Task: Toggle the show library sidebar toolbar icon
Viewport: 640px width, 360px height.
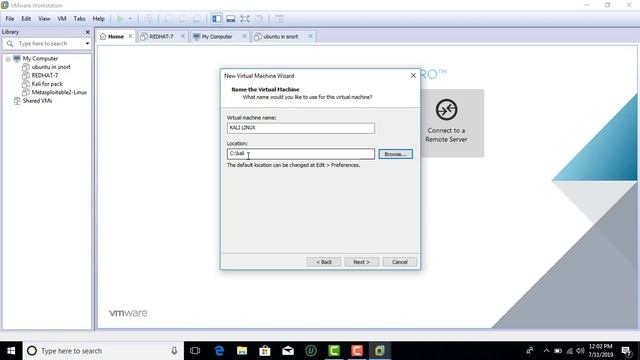Action: pos(217,19)
